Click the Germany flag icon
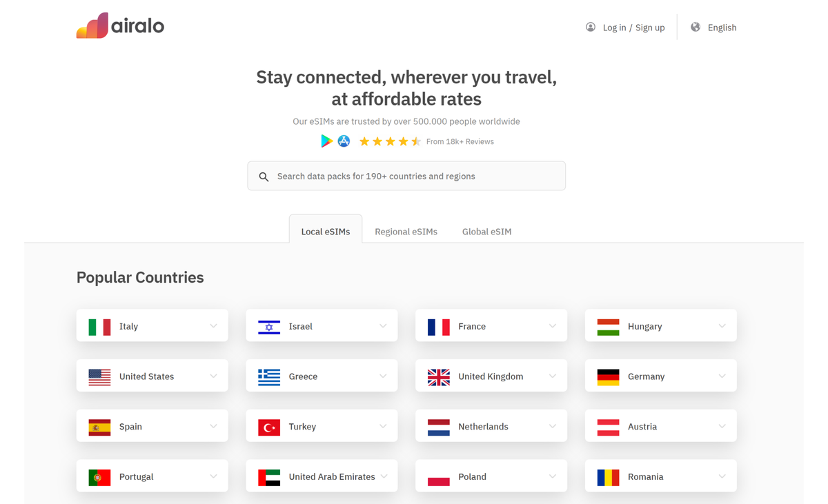The width and height of the screenshot is (828, 504). point(608,377)
